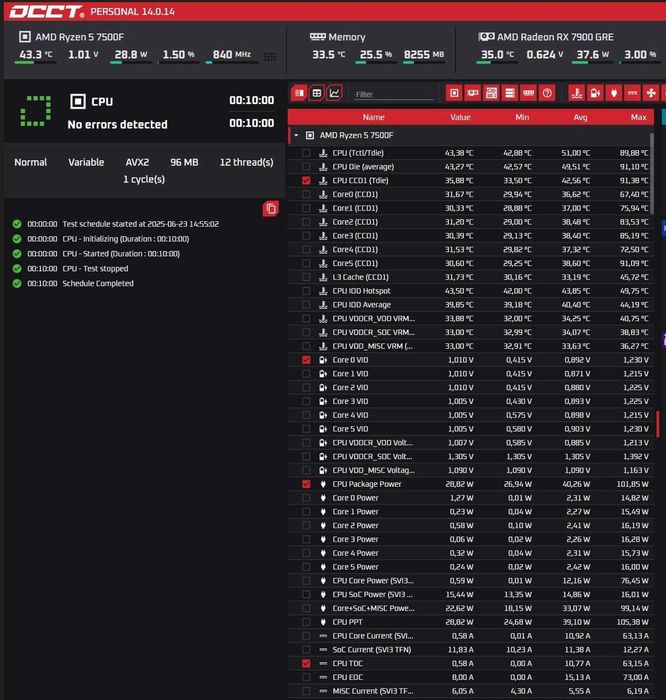Check the CPU Die (average) checkbox

click(x=306, y=167)
